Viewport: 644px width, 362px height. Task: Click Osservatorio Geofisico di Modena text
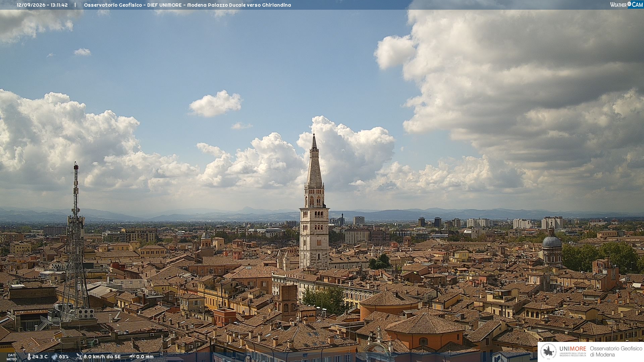pos(616,351)
